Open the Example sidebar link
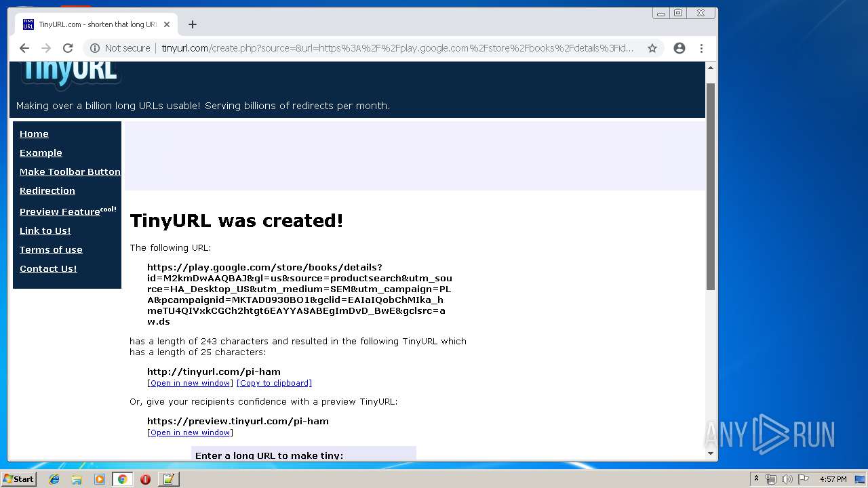Image resolution: width=868 pixels, height=488 pixels. point(41,152)
